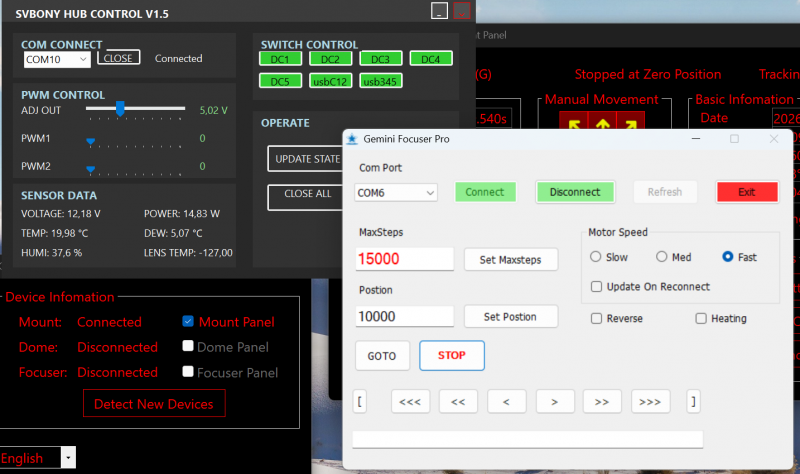Minimize the Gemini Focuser Pro window
Viewport: 800px width, 474px height.
[x=696, y=138]
